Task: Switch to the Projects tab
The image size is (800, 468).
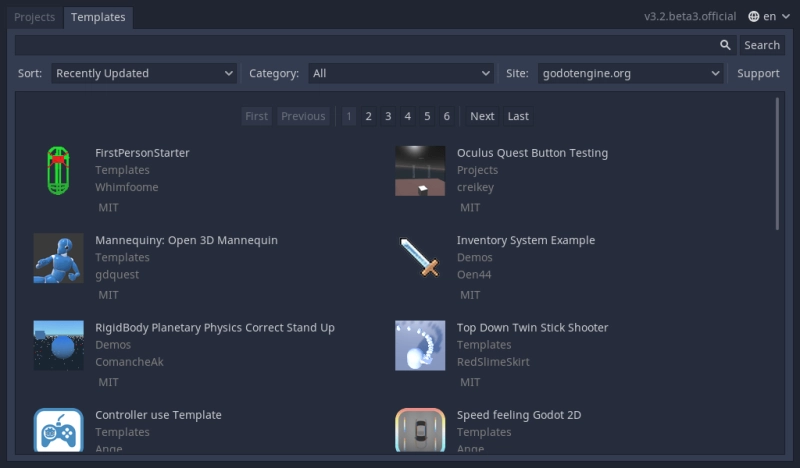Action: pos(34,17)
